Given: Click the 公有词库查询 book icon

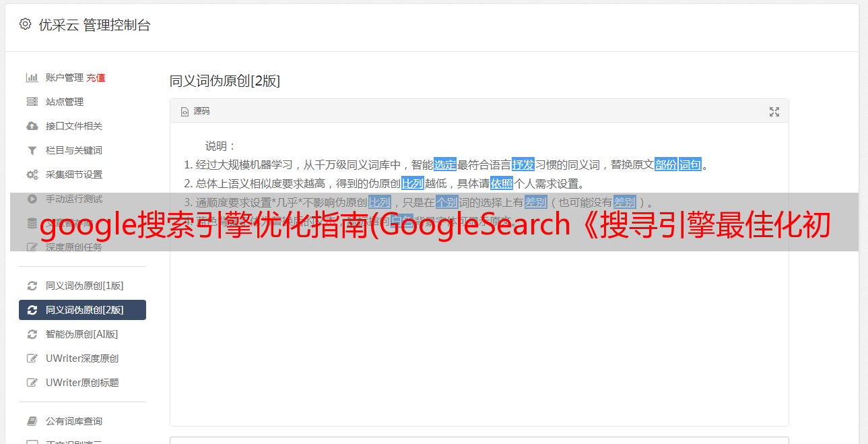Looking at the screenshot, I should tap(32, 421).
